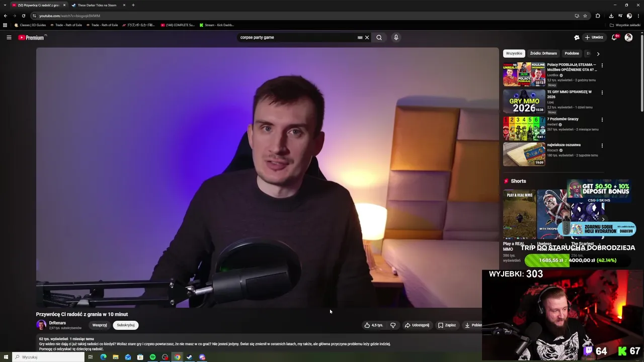Image resolution: width=644 pixels, height=362 pixels.
Task: Select the Źródło: DrRenars chip
Action: [x=543, y=53]
